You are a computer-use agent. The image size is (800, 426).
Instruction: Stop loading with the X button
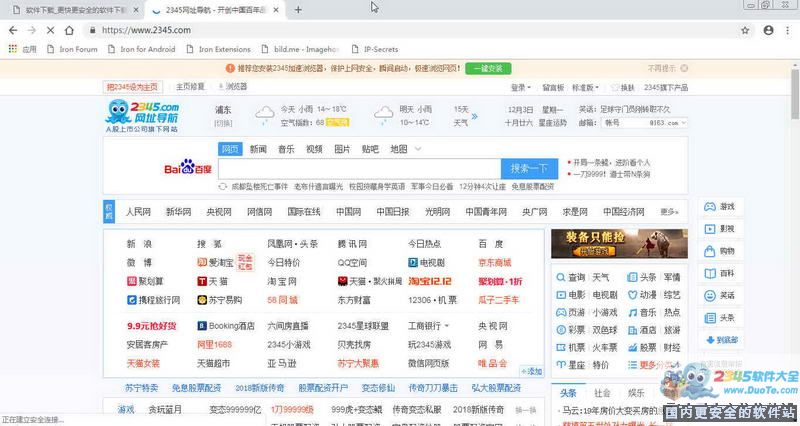pos(50,31)
